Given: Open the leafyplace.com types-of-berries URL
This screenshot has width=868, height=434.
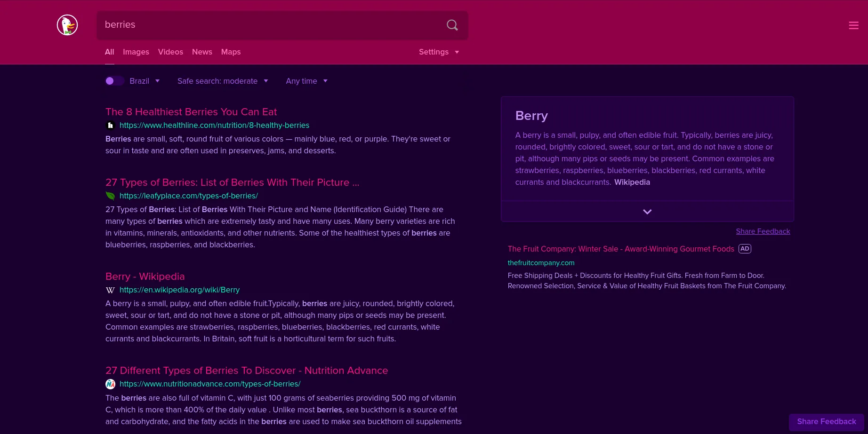Looking at the screenshot, I should (189, 196).
